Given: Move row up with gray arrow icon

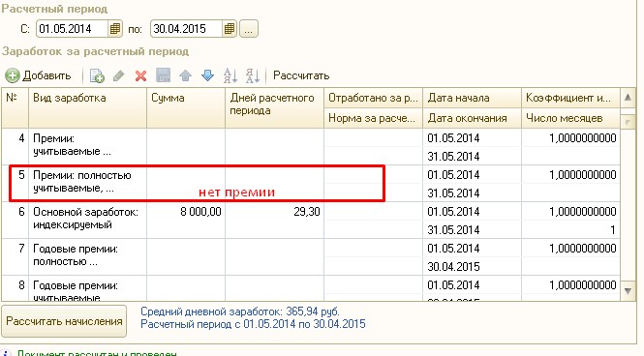Looking at the screenshot, I should 186,75.
